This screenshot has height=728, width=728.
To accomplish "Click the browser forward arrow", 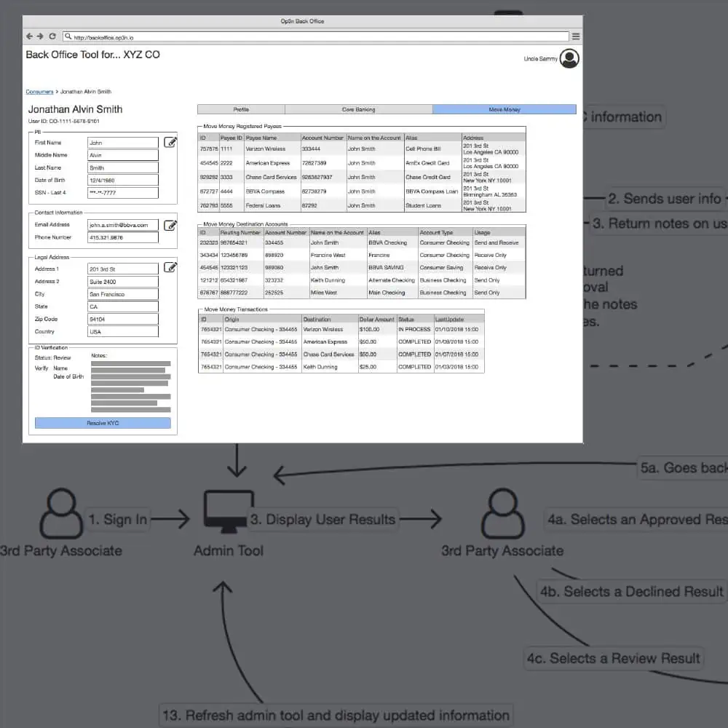I will (x=40, y=36).
